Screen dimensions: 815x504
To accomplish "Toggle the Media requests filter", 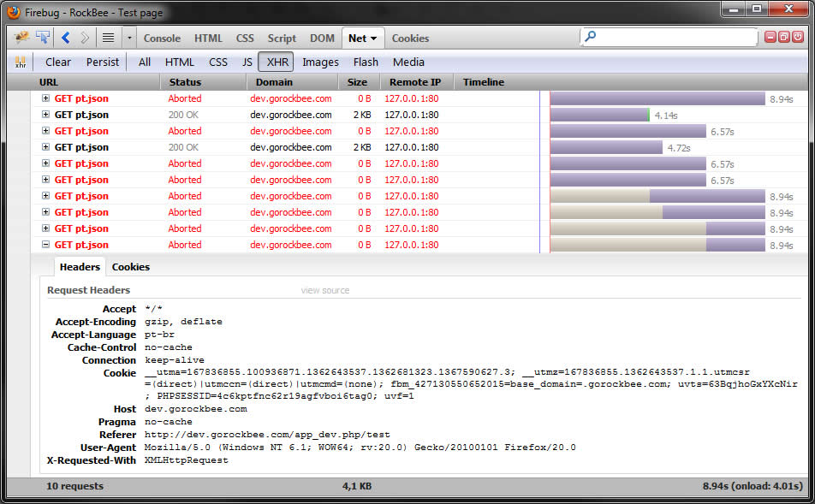I will [x=408, y=62].
